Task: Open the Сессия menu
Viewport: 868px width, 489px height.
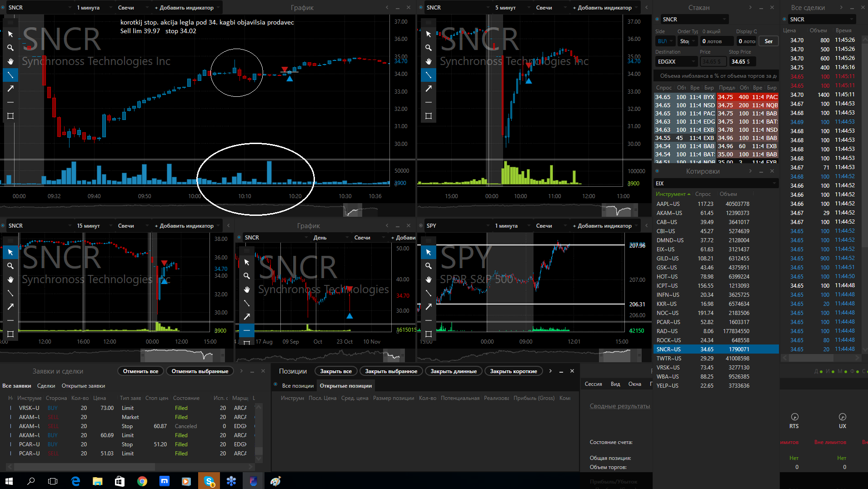Action: coord(593,384)
